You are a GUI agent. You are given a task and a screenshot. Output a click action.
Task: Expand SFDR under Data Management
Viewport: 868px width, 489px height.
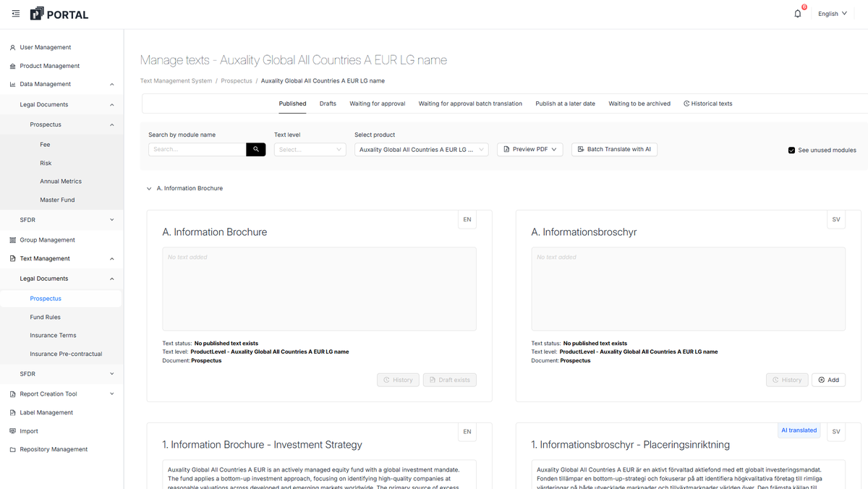[x=112, y=220]
